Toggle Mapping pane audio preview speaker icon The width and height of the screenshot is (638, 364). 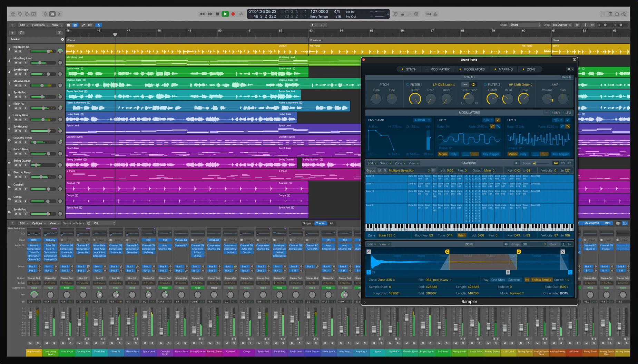point(517,163)
